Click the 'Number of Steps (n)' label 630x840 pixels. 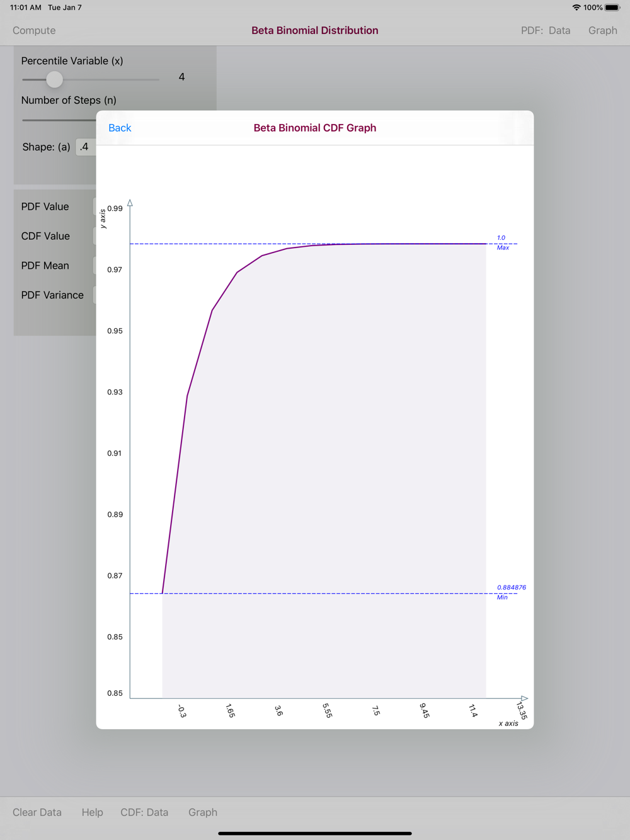click(69, 100)
